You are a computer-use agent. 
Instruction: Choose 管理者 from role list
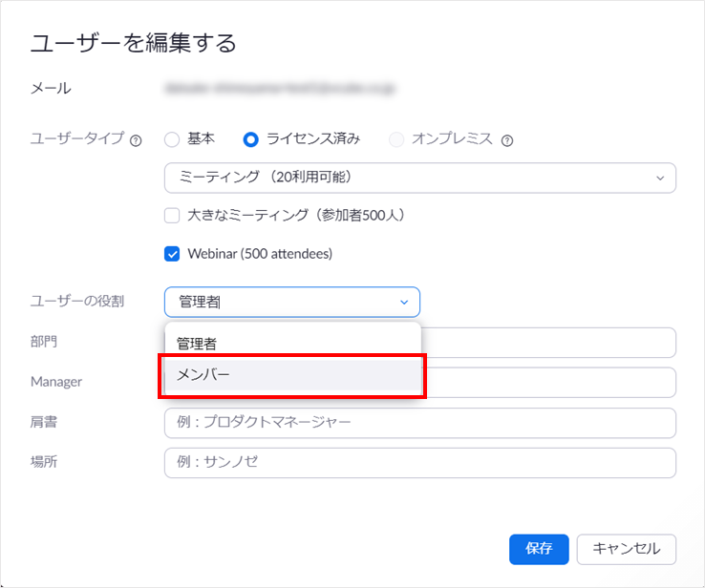293,344
